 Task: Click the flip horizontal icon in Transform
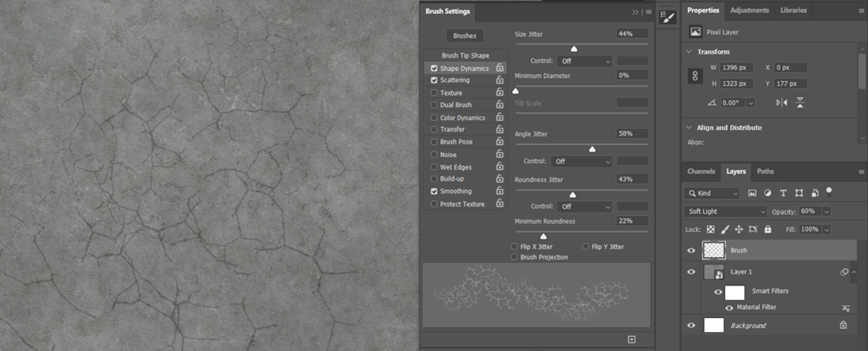782,103
